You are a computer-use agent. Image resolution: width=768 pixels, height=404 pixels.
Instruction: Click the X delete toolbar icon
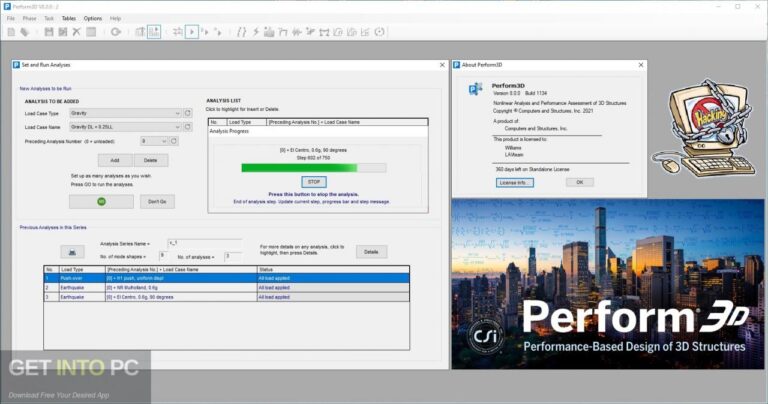tap(76, 32)
